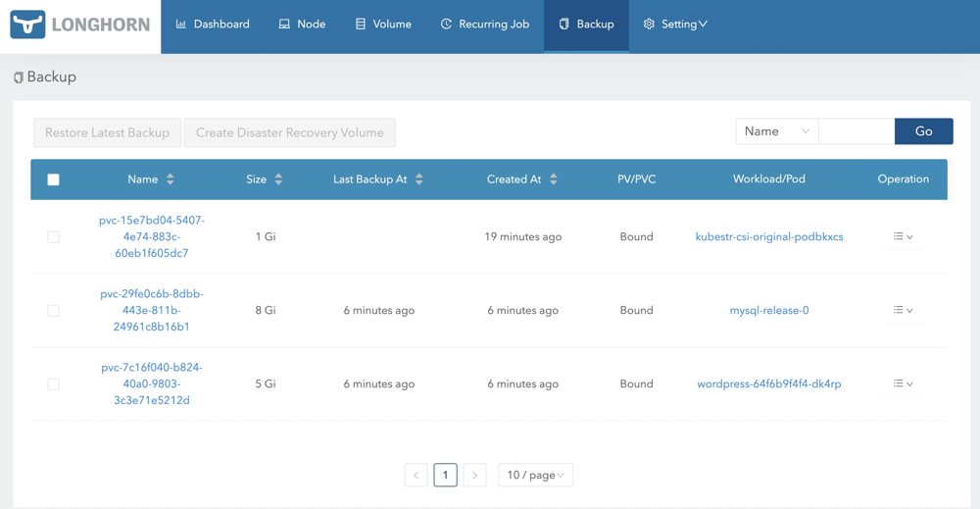980x509 pixels.
Task: Click the Longhorn bull logo icon
Action: [x=27, y=25]
